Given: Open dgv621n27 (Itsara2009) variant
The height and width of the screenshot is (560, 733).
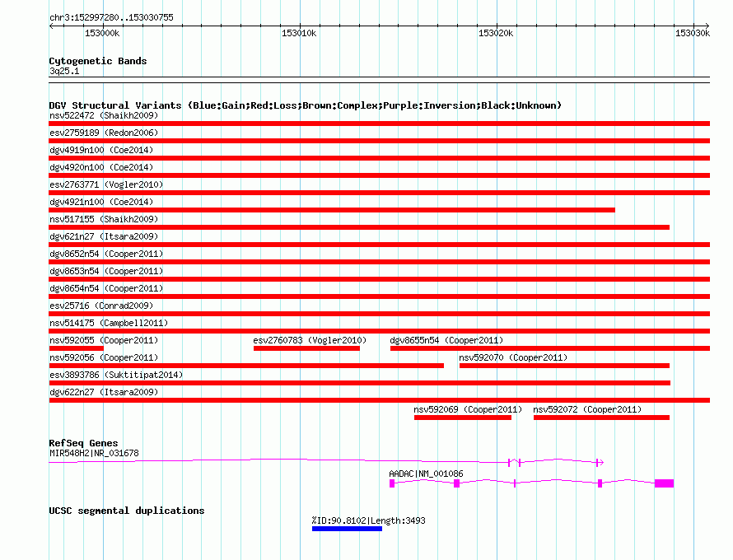Looking at the screenshot, I should pos(104,236).
